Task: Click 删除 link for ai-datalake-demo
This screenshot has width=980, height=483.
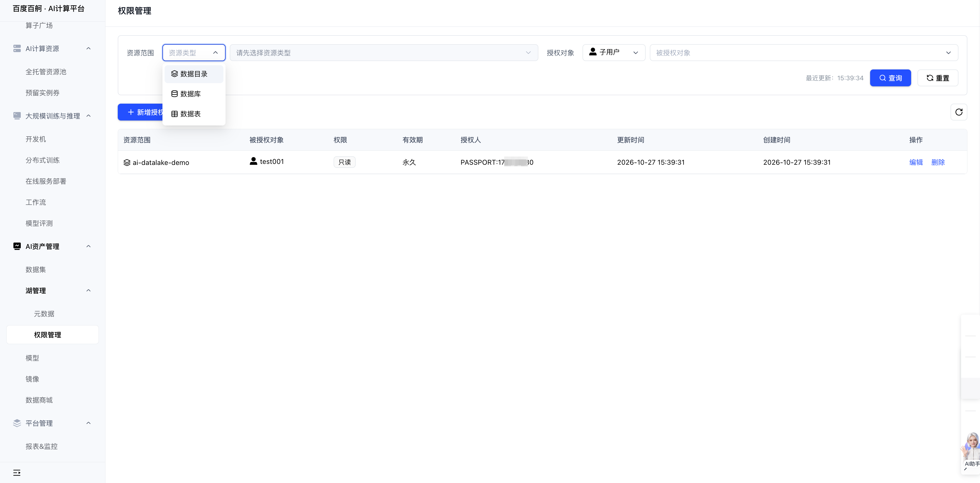Action: coord(938,162)
